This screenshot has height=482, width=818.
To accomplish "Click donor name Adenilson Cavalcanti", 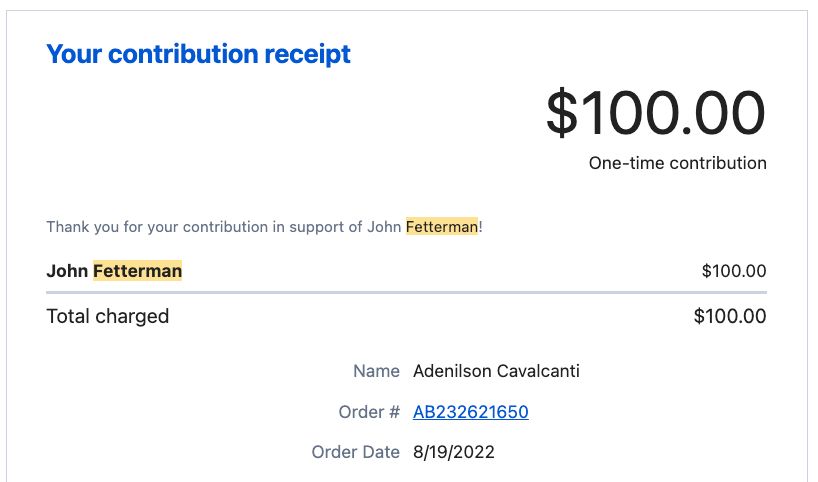I will [496, 371].
